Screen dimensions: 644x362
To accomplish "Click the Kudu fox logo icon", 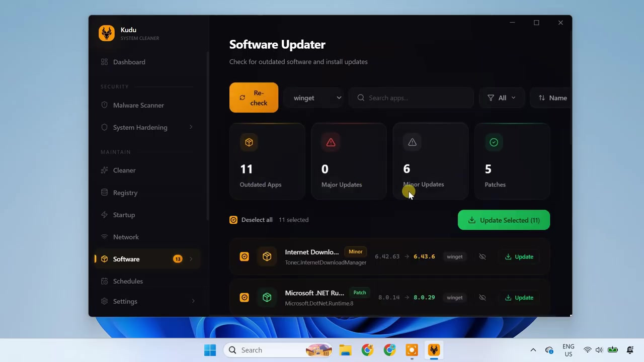I will pyautogui.click(x=107, y=33).
